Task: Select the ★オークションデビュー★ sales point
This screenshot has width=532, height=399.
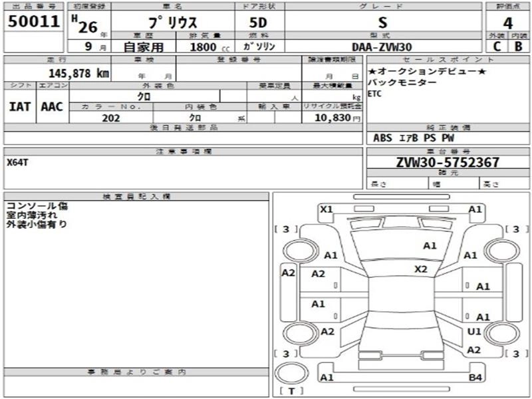Action: coord(428,71)
